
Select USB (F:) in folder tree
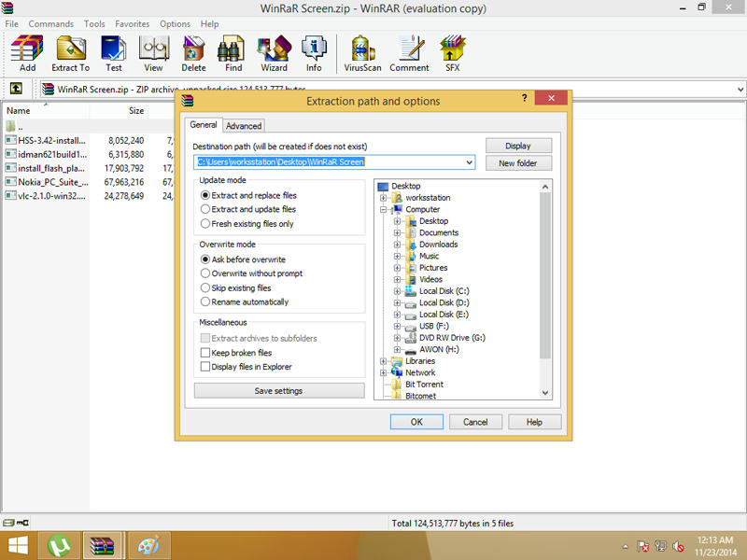pyautogui.click(x=434, y=326)
